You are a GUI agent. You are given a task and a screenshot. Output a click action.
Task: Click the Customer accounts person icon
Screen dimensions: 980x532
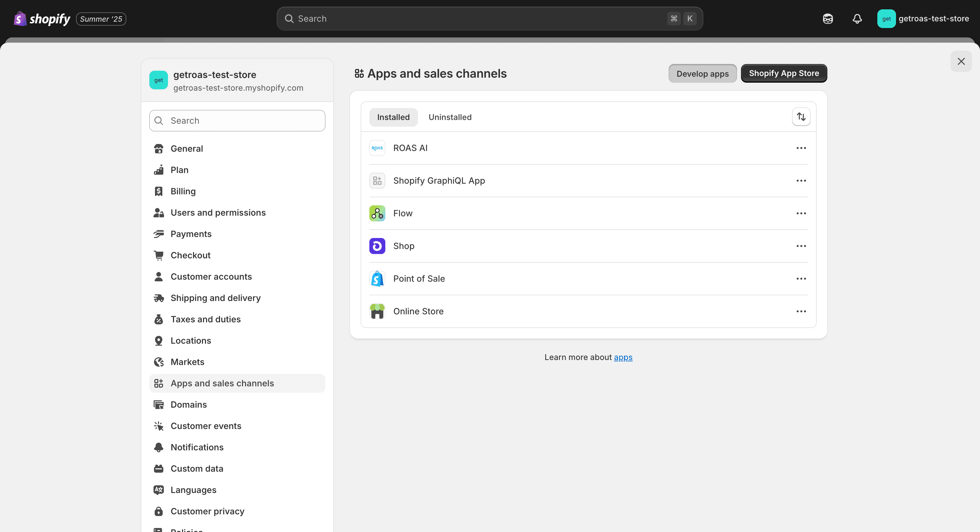pos(159,277)
